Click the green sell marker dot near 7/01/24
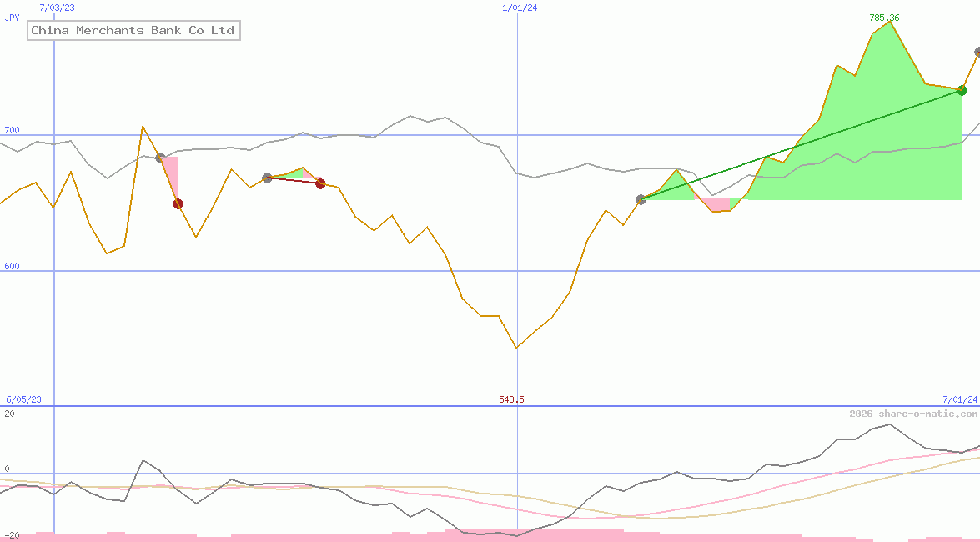 pos(962,91)
